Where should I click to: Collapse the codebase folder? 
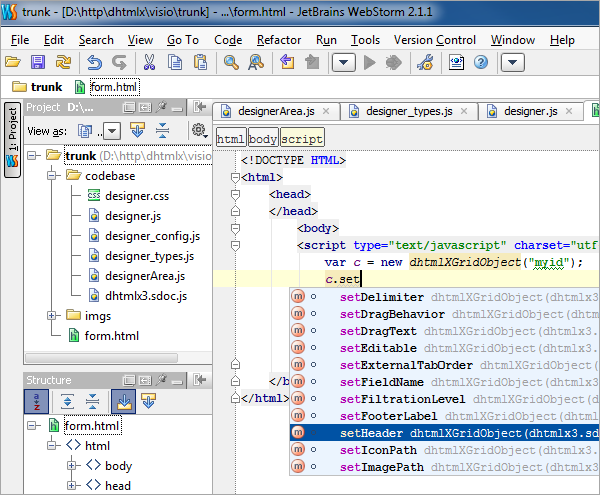52,176
